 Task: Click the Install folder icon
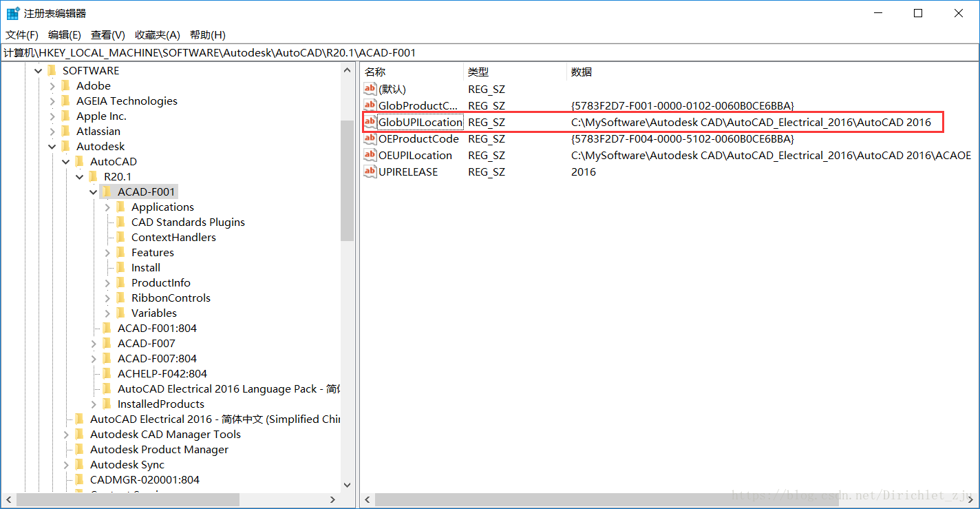(120, 267)
